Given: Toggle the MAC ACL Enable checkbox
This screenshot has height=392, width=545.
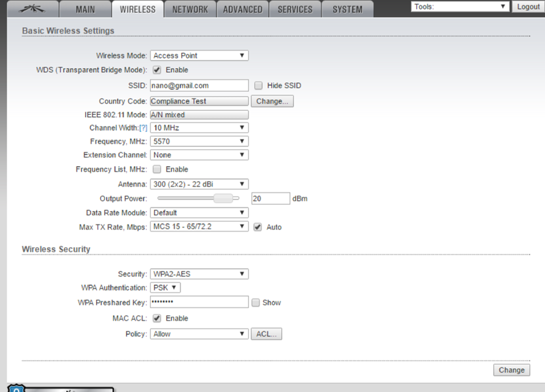Looking at the screenshot, I should (x=157, y=318).
